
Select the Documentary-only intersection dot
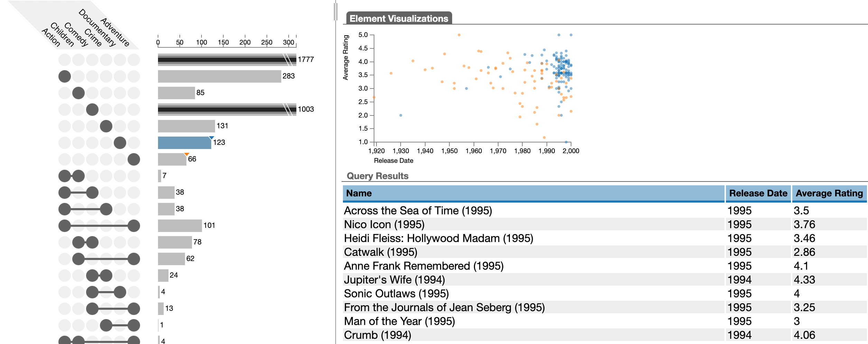pyautogui.click(x=120, y=143)
